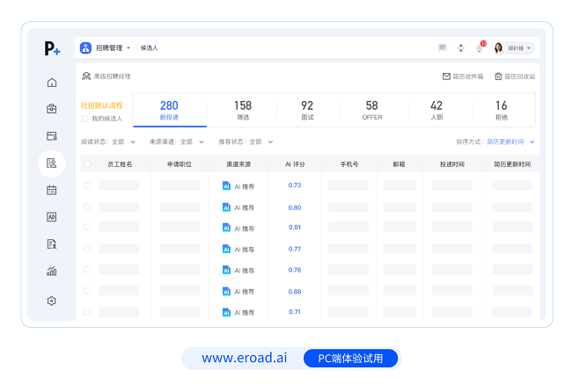Image resolution: width=572 pixels, height=392 pixels.
Task: Select the card panel icon in sidebar
Action: pyautogui.click(x=51, y=136)
